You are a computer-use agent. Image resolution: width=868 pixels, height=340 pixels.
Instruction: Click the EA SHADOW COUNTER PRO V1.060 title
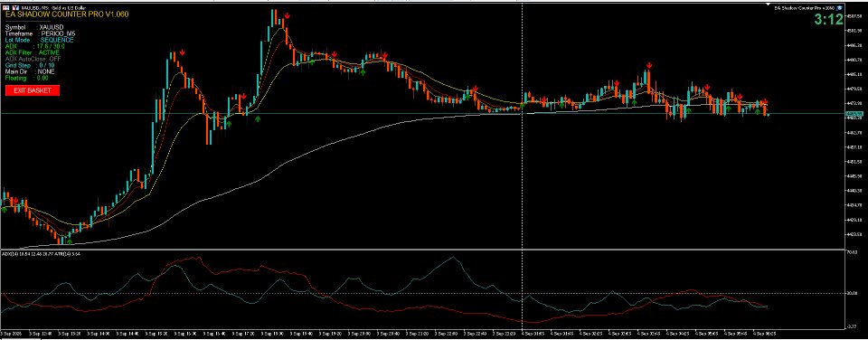pos(67,14)
